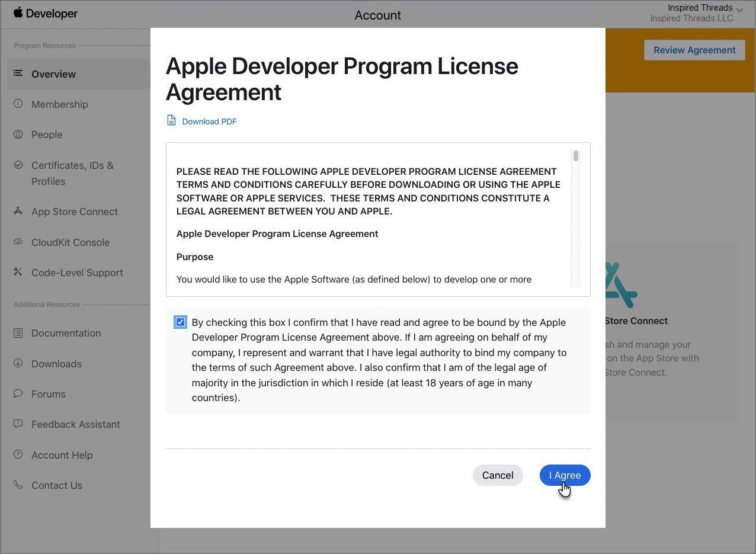The width and height of the screenshot is (756, 554).
Task: Click the Overview list icon in sidebar
Action: coord(18,73)
